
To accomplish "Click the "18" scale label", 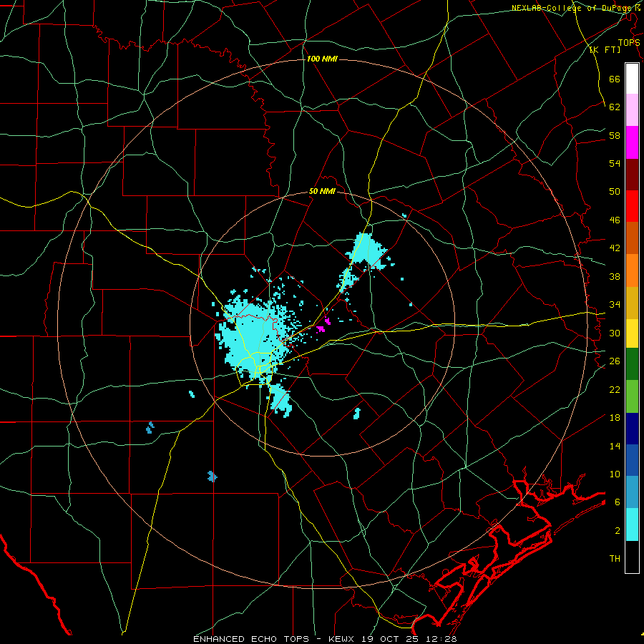I will tap(615, 418).
